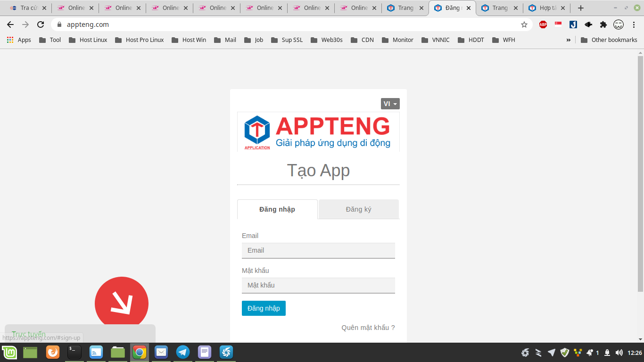The image size is (644, 362).
Task: Click the green shield update manager icon
Action: [x=564, y=353]
